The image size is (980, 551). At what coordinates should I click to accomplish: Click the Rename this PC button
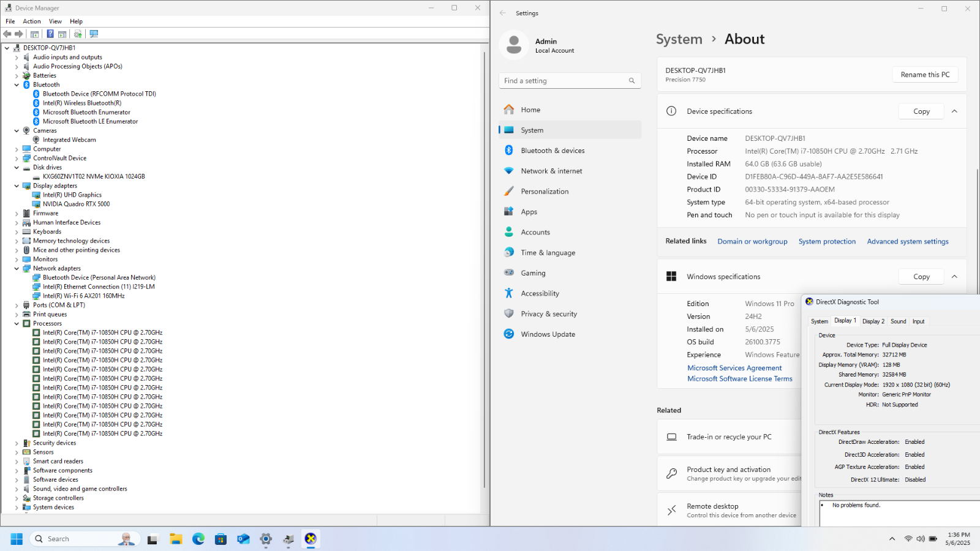[x=925, y=75]
